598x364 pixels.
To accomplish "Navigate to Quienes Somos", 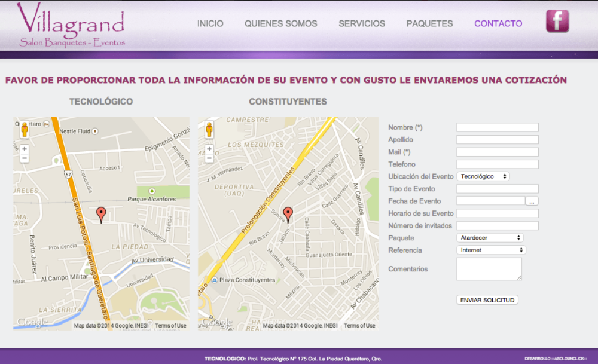I will coord(280,24).
